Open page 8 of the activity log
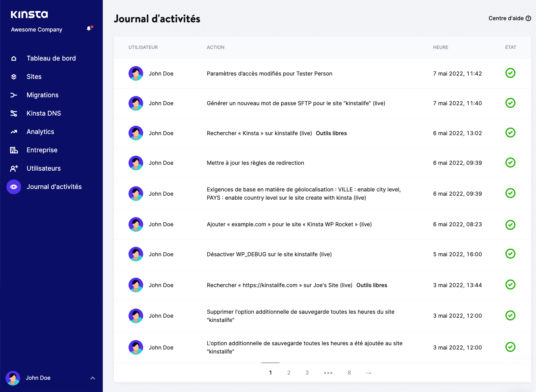Screen dimensions: 536x392 pos(349,373)
